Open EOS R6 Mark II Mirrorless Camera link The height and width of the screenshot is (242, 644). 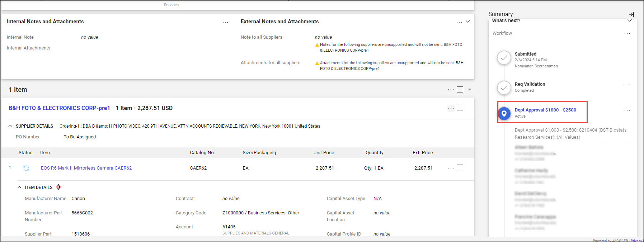[x=86, y=168]
